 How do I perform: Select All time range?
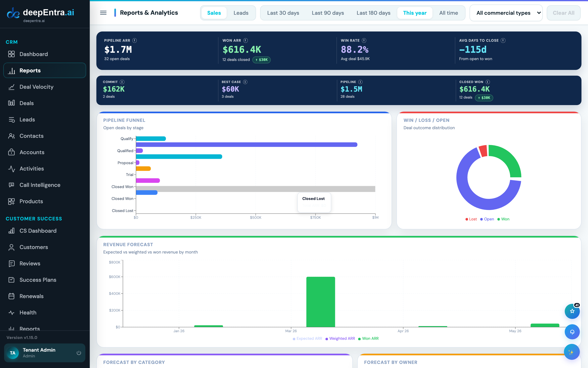coord(449,13)
